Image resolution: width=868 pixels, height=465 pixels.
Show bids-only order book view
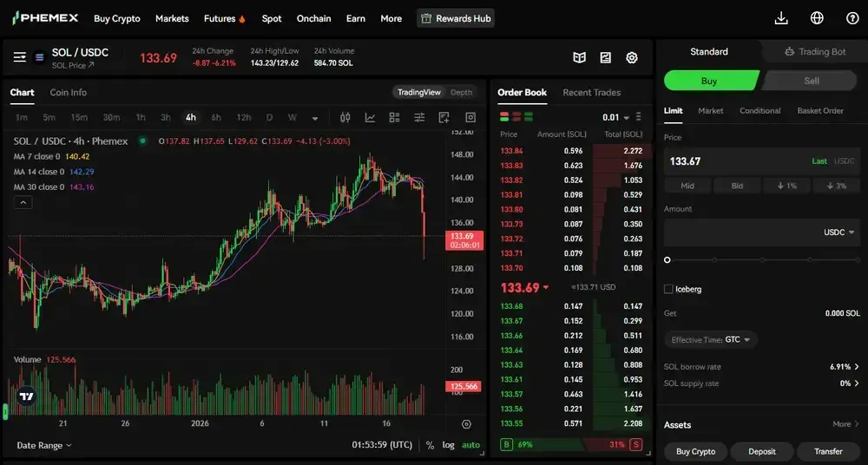[529, 117]
